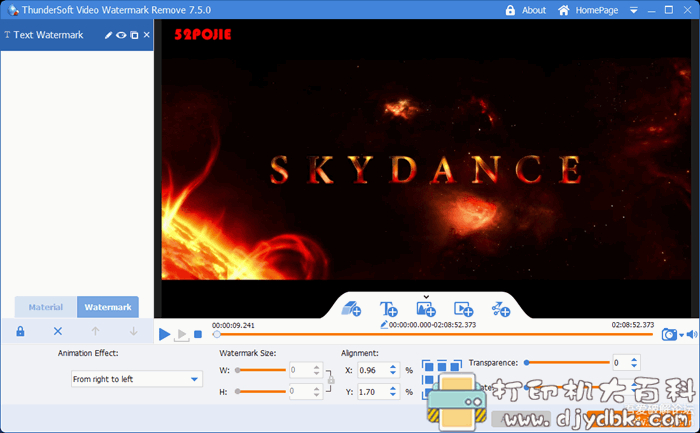Edit the Text Watermark using the pencil icon
This screenshot has height=433, width=700.
click(108, 35)
